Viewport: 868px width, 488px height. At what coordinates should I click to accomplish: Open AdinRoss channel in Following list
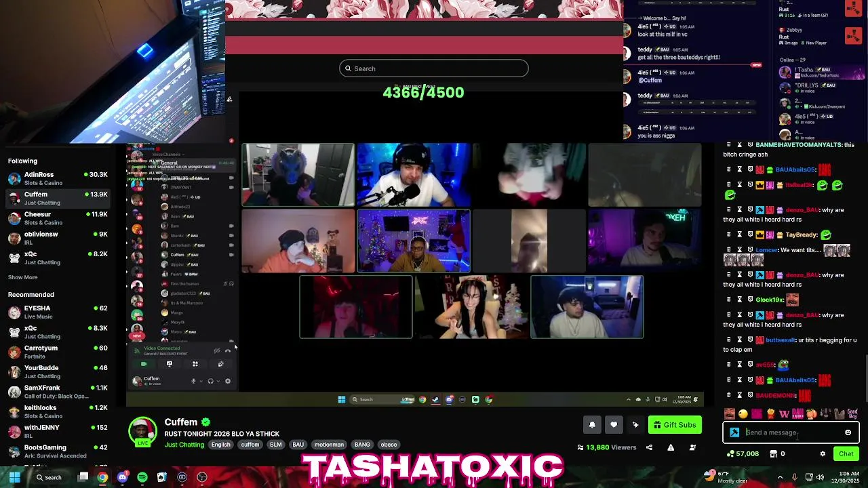58,178
